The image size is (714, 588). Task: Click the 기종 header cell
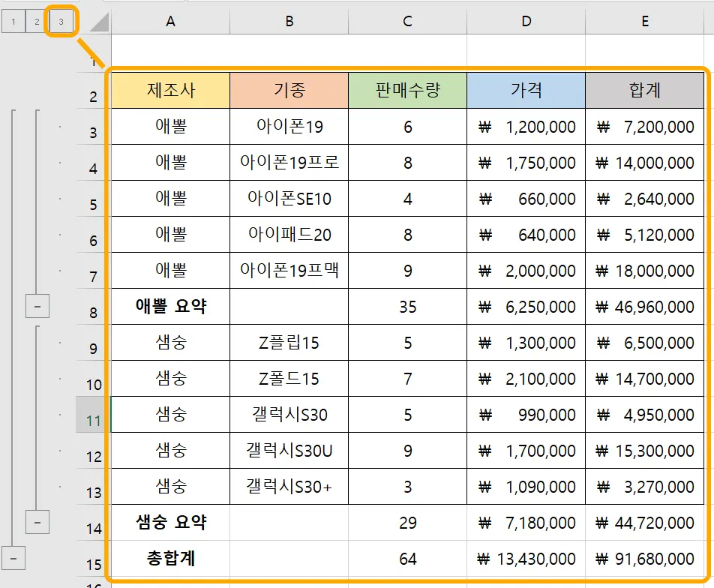point(289,90)
